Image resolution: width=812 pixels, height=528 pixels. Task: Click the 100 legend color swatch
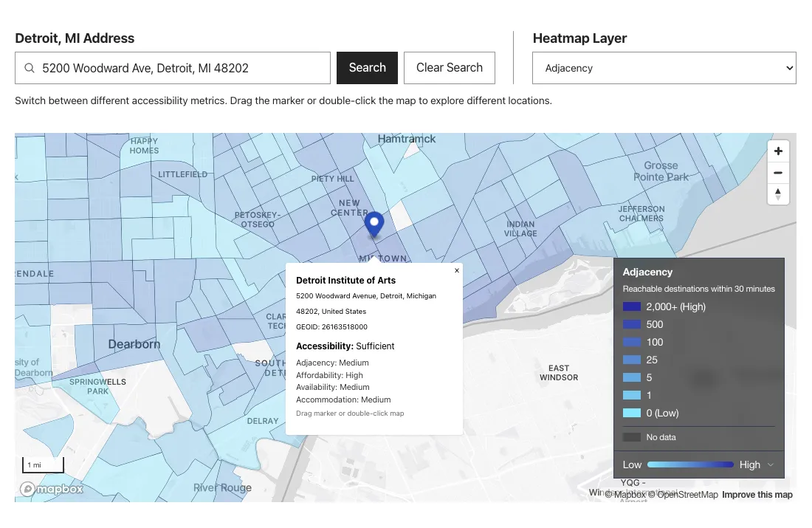tap(631, 342)
